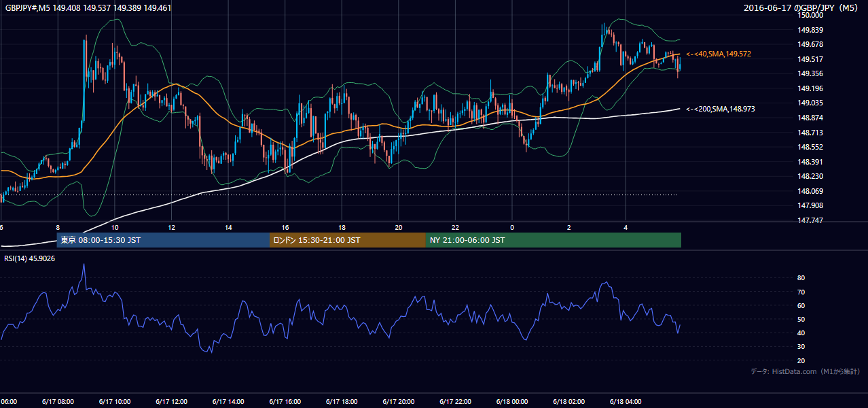Screen dimensions: 868x408
Task: Click the 6/17 16:00 date axis label
Action: tap(285, 402)
